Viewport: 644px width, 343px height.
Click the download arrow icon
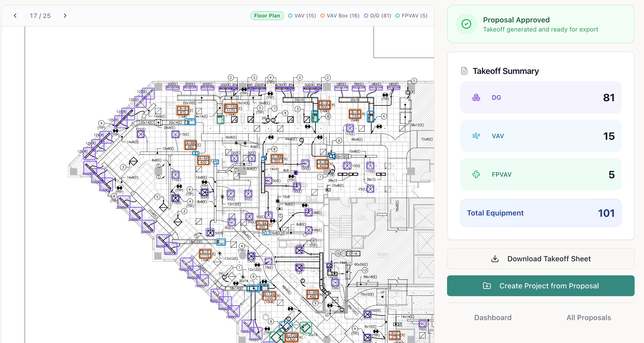495,259
